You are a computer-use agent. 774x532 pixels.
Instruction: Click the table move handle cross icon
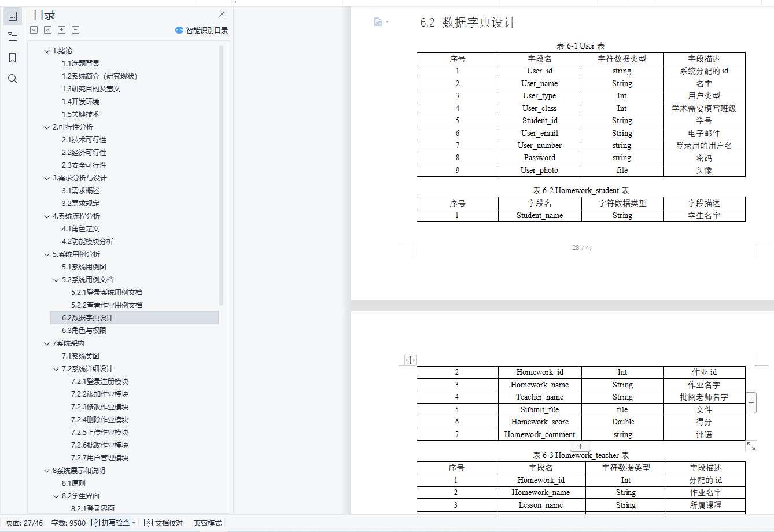coord(410,360)
